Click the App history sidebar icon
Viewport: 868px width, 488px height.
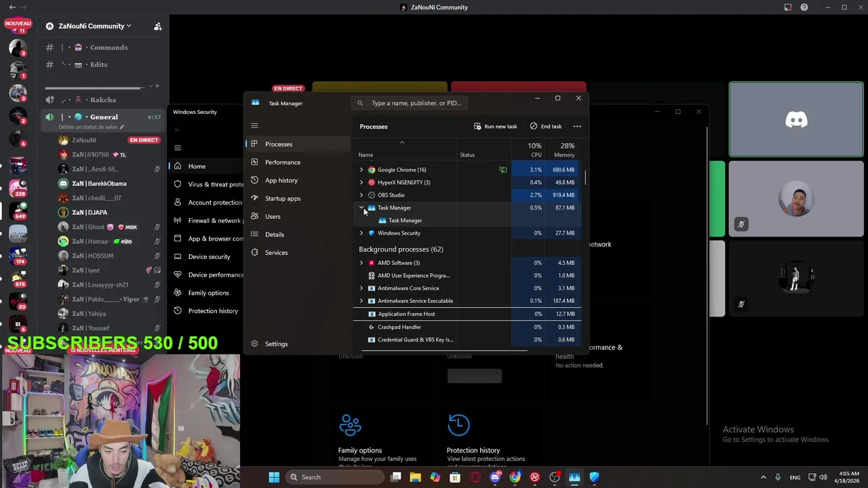click(254, 180)
